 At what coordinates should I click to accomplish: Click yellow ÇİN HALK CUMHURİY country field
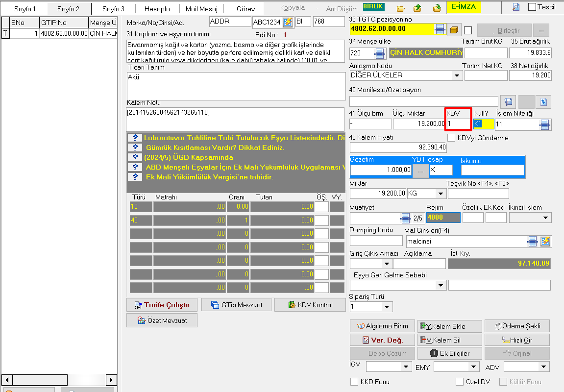pyautogui.click(x=426, y=53)
